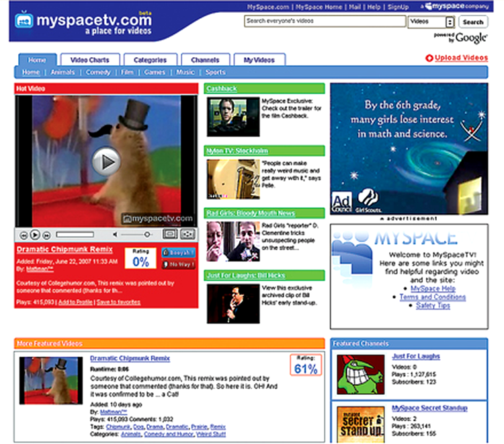Image resolution: width=504 pixels, height=444 pixels.
Task: Select the Sports category in sub-navigation
Action: (x=215, y=72)
